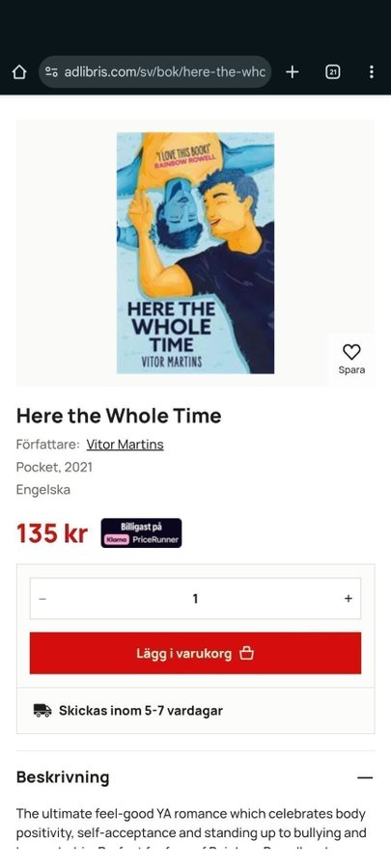Select the quantity field showing 1
The width and height of the screenshot is (391, 868).
pyautogui.click(x=195, y=598)
